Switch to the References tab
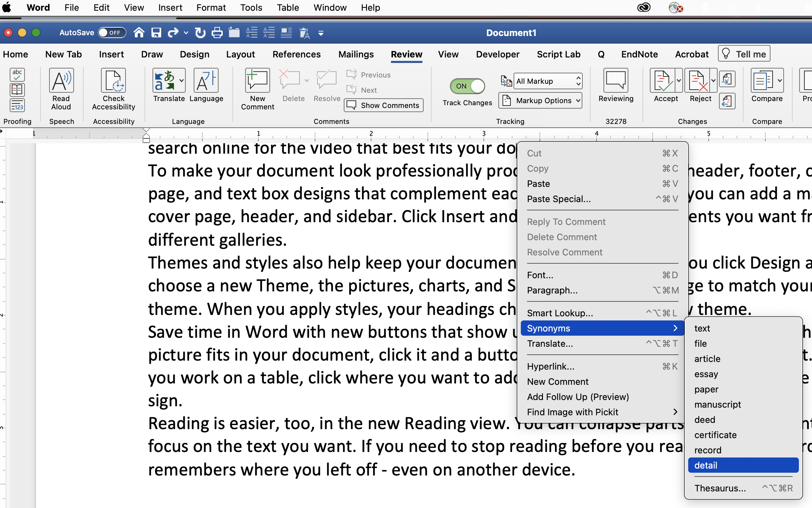Screen dimensions: 812x508 (x=296, y=54)
